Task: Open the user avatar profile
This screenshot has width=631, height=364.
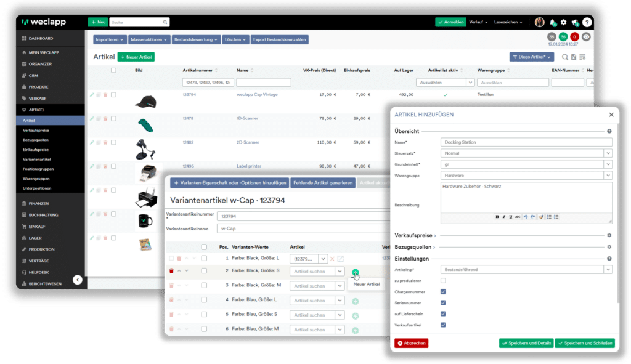Action: 540,22
